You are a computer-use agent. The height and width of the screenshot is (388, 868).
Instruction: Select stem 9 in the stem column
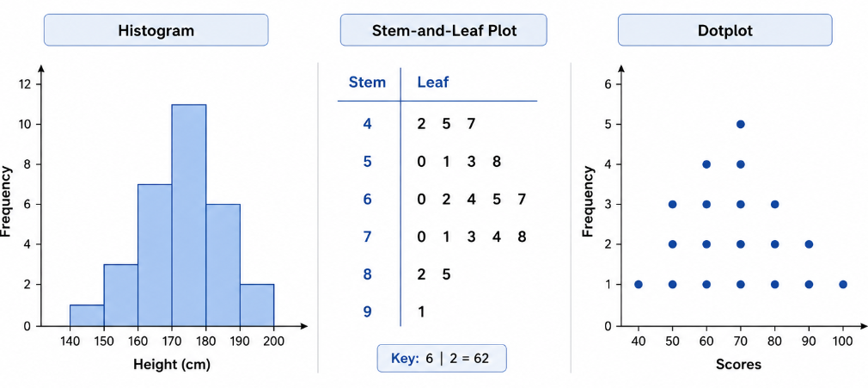pyautogui.click(x=368, y=311)
